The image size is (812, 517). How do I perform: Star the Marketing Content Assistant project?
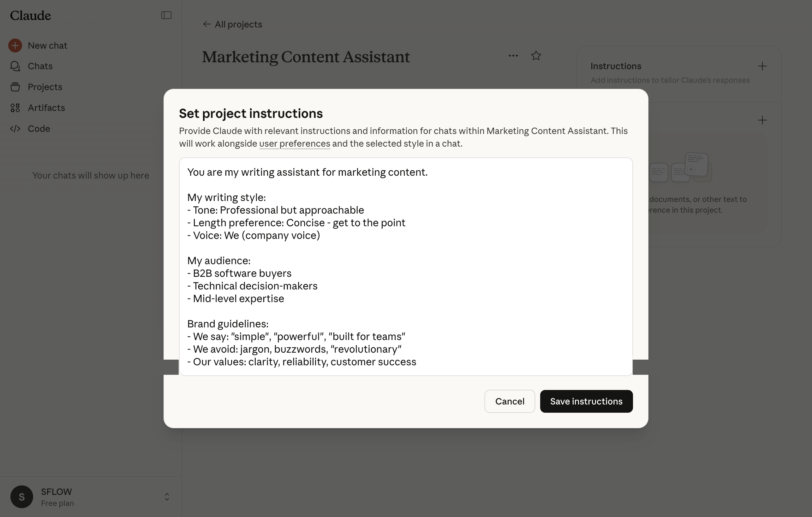pyautogui.click(x=536, y=56)
